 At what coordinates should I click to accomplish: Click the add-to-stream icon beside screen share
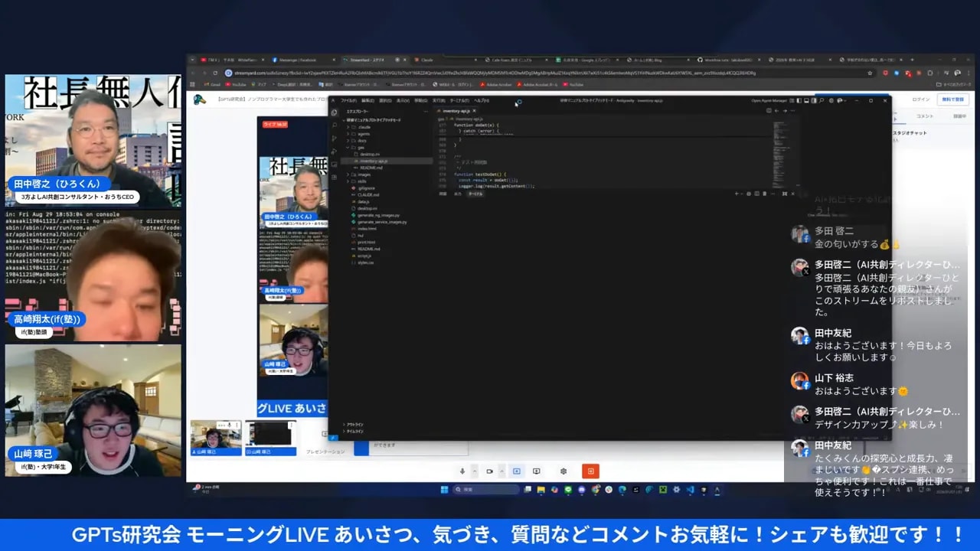[537, 471]
